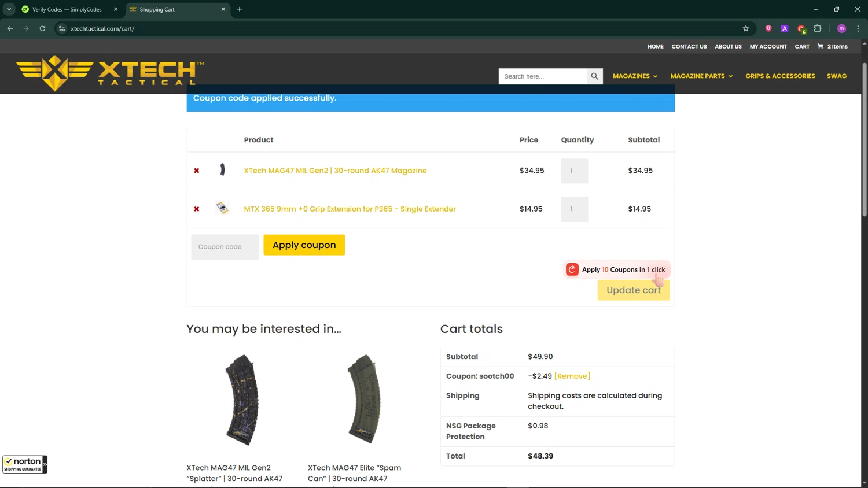868x488 pixels.
Task: Focus the Search here field
Action: [x=543, y=76]
